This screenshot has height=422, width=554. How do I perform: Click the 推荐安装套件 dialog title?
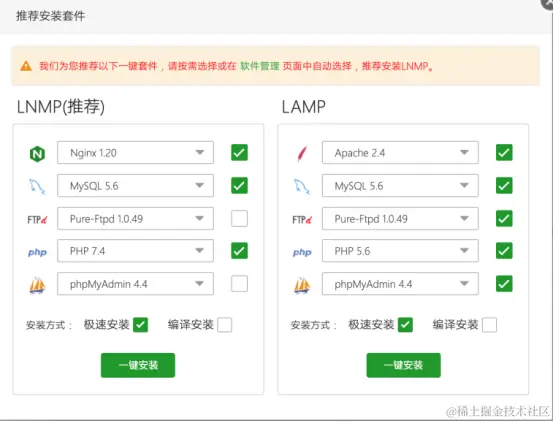[x=51, y=16]
